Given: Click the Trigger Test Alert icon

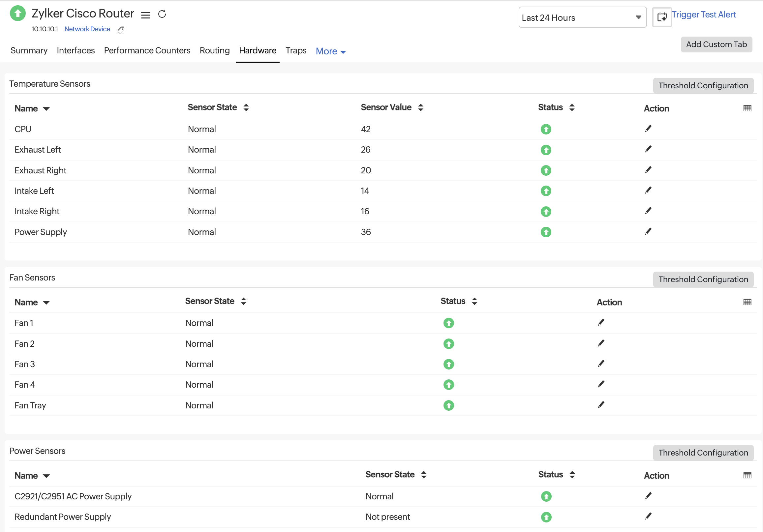Looking at the screenshot, I should (662, 17).
